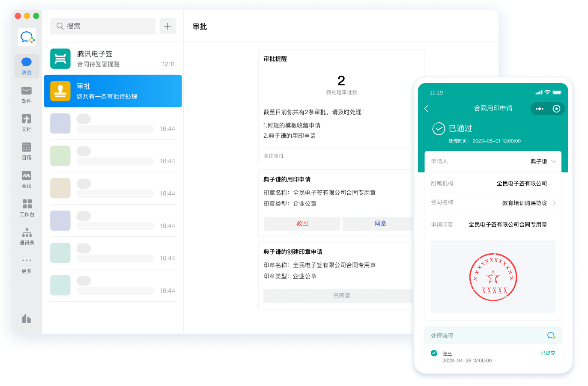Open the 通讯录 contacts section
Viewport: 588px width, 386px height.
[27, 236]
